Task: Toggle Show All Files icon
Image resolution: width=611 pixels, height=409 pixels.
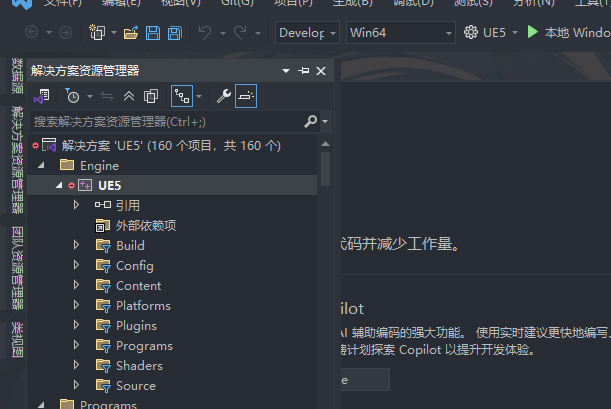Action: (151, 96)
